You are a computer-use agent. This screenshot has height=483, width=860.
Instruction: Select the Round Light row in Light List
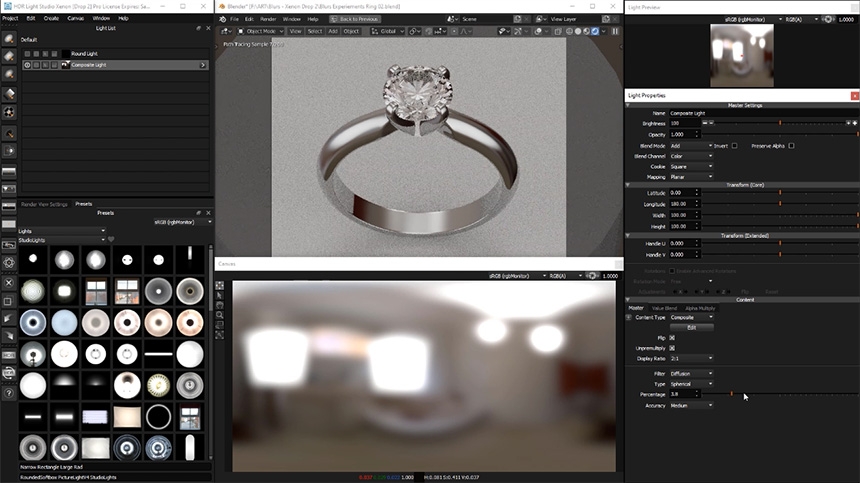point(115,54)
